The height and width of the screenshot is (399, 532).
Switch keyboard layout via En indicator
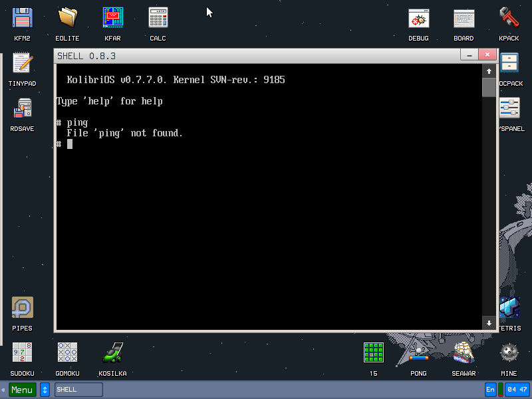click(490, 390)
